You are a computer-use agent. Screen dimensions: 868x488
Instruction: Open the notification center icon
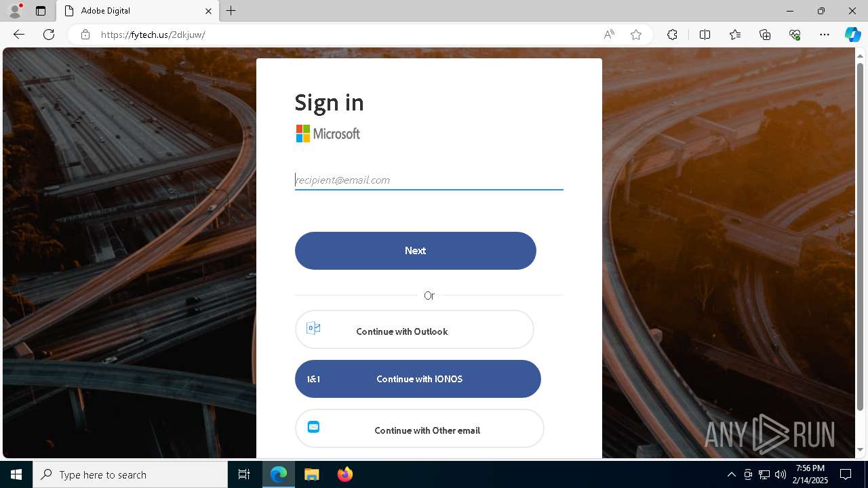846,474
